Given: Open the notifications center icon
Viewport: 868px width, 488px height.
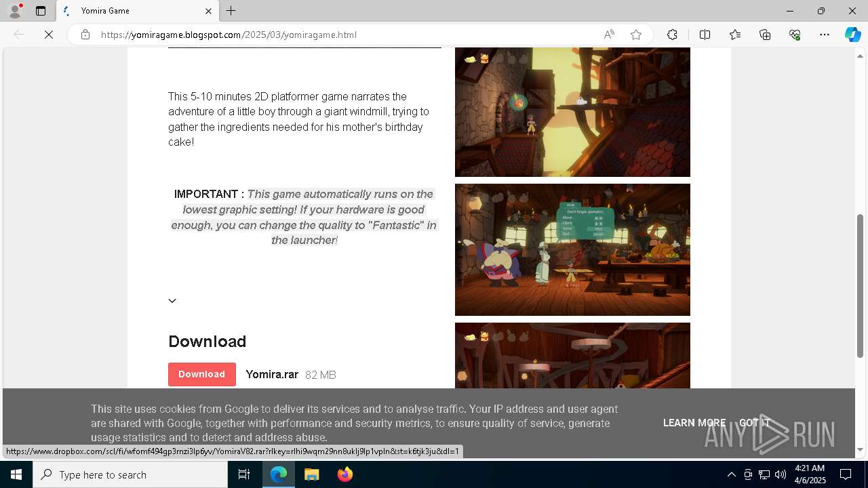Looking at the screenshot, I should tap(846, 474).
